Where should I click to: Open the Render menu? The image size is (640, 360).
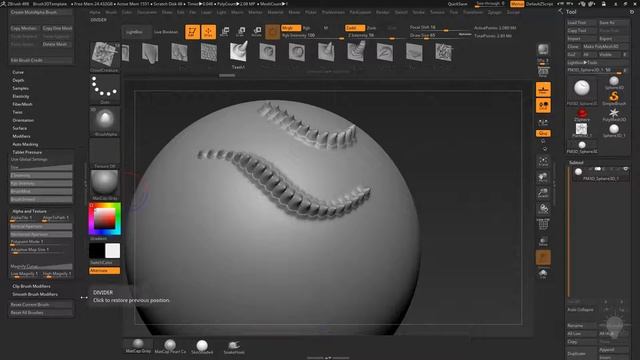click(382, 13)
